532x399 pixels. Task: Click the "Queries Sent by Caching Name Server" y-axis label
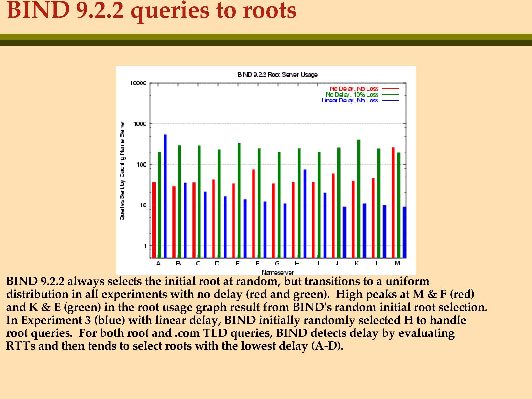(122, 170)
